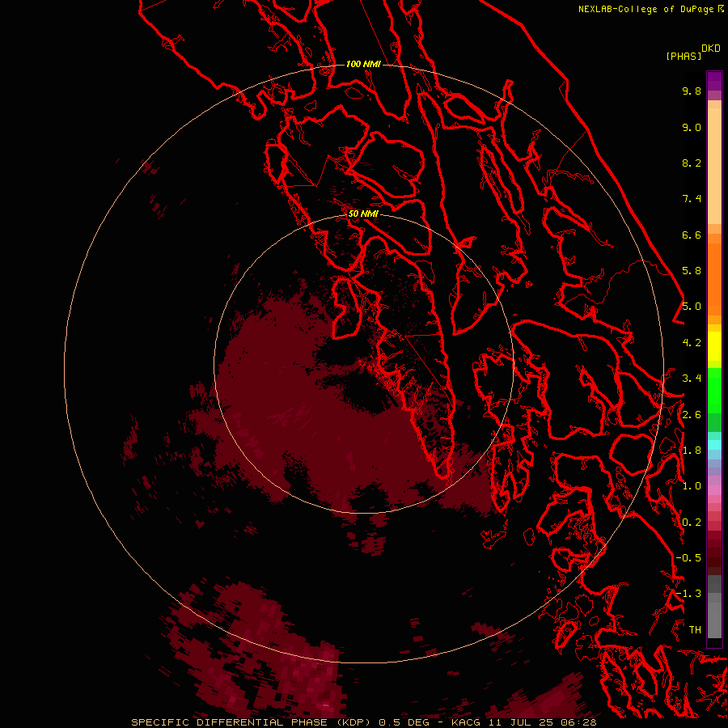The image size is (728, 728).
Task: Click the NEXLAB-College of DuPage credit text
Action: [x=647, y=9]
